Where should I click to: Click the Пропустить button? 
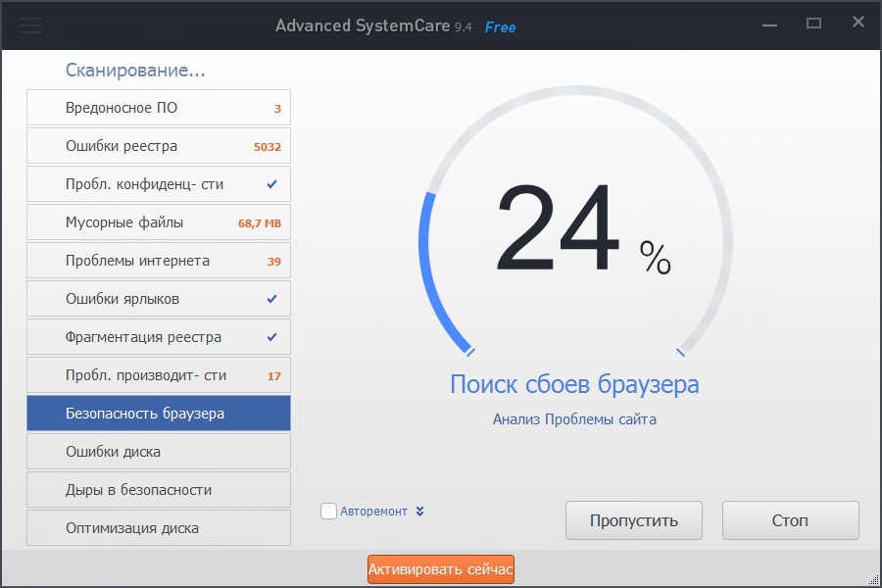(634, 520)
